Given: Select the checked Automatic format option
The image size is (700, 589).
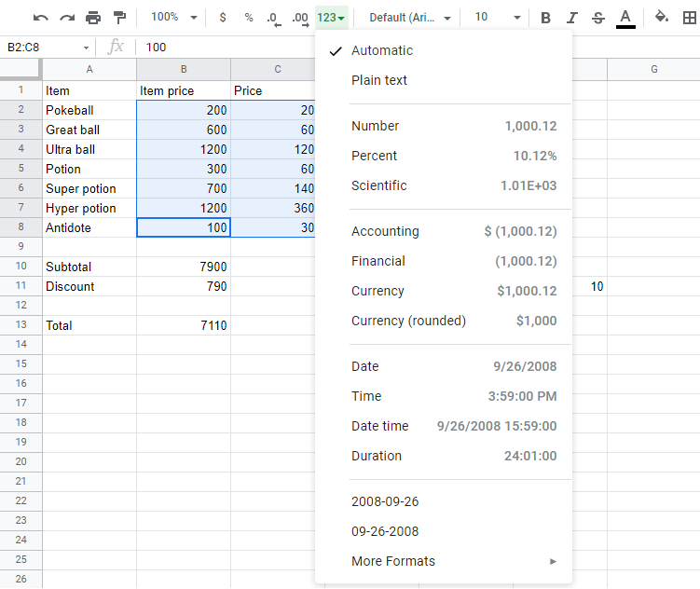Looking at the screenshot, I should coord(382,50).
